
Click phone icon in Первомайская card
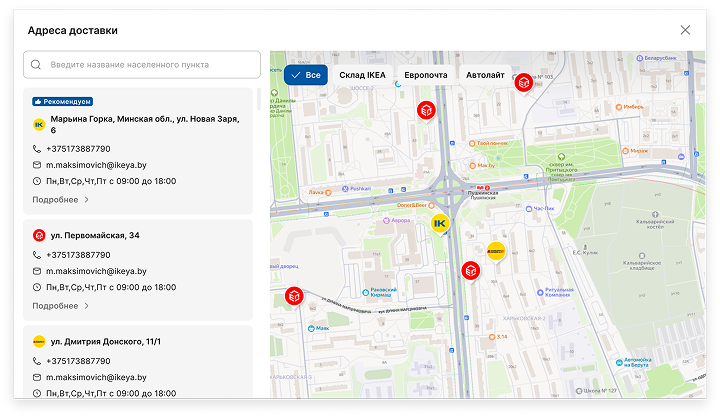(37, 255)
